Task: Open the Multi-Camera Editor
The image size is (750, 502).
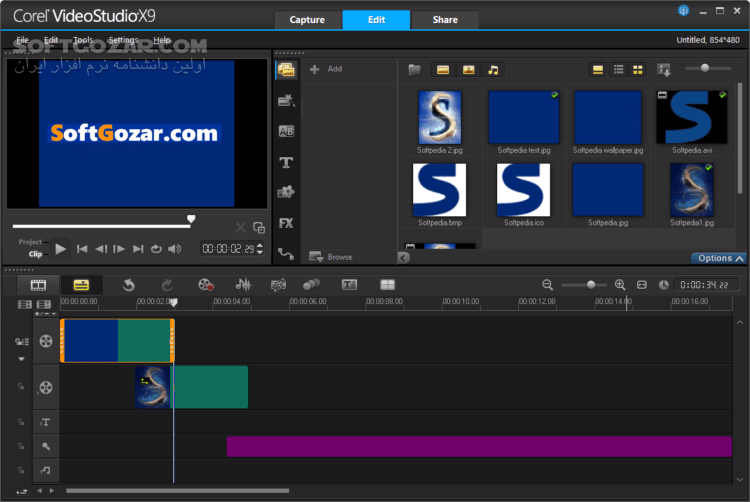Action: (387, 285)
